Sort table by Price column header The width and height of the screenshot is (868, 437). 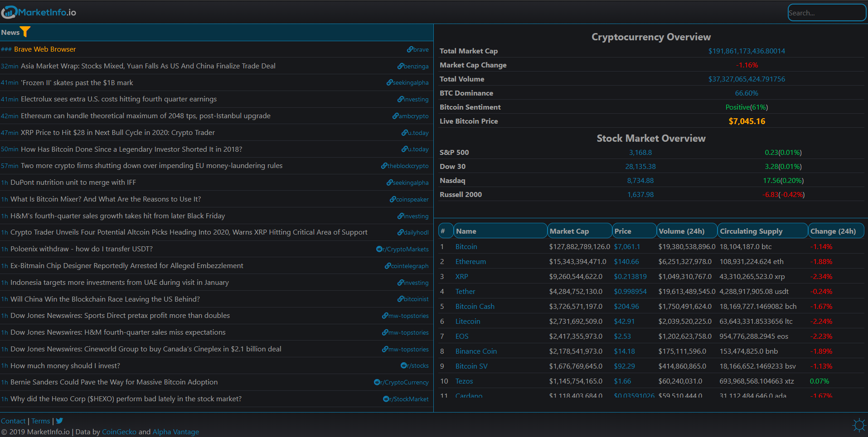coord(635,231)
